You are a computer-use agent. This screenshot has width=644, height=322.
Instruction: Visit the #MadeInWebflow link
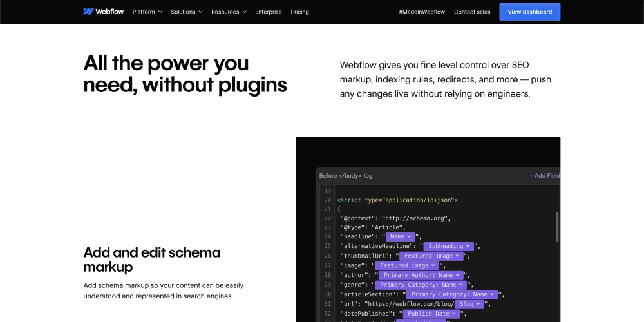422,12
